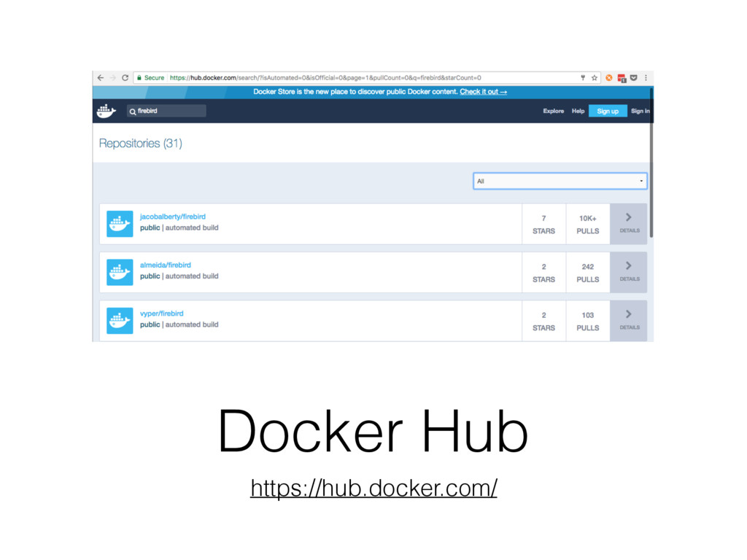Click the Secure padlock icon
The height and width of the screenshot is (560, 747).
139,77
